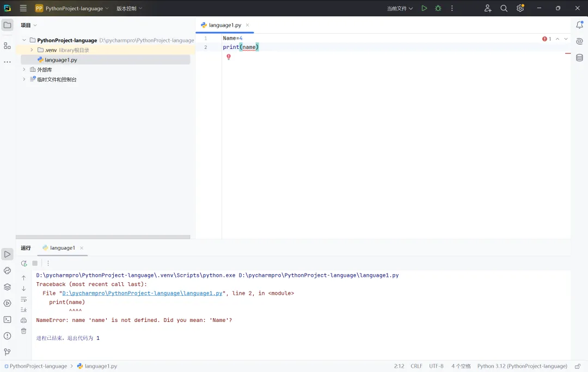Screen dimensions: 588x372
Task: Select language1.py in project tree
Action: point(106,60)
